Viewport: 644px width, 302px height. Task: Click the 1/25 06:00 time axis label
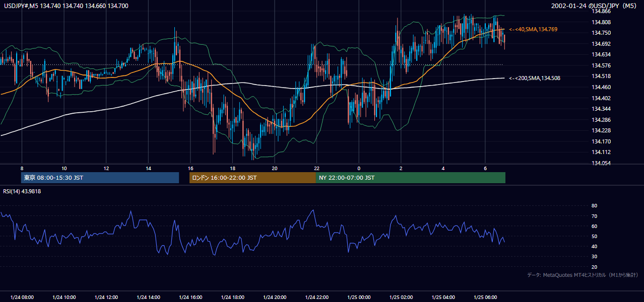tap(485, 297)
